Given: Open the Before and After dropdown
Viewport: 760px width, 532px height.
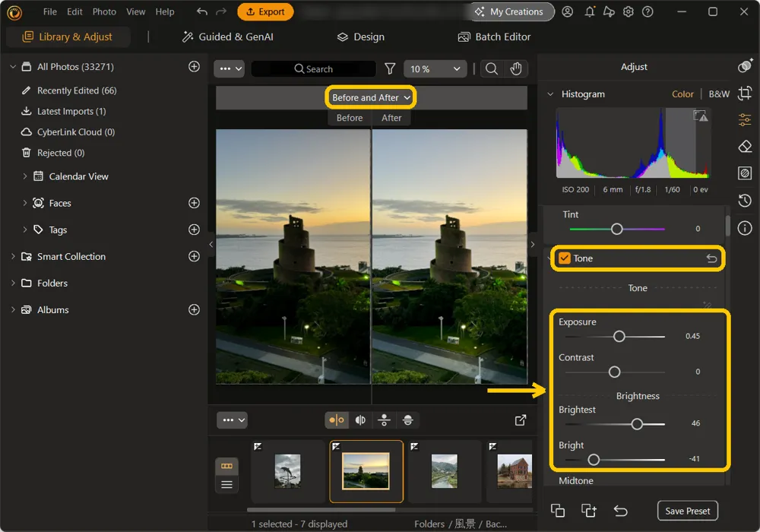Looking at the screenshot, I should tap(371, 97).
